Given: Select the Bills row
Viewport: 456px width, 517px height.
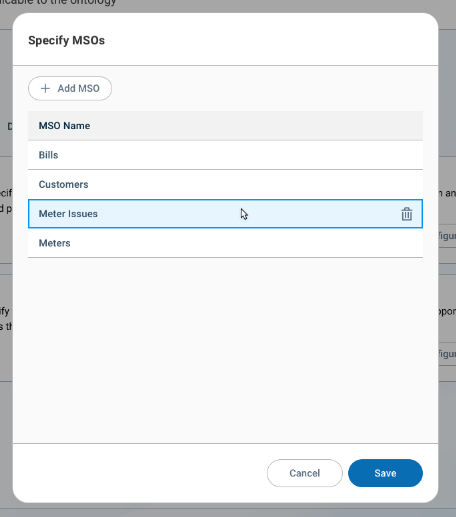Looking at the screenshot, I should [225, 155].
